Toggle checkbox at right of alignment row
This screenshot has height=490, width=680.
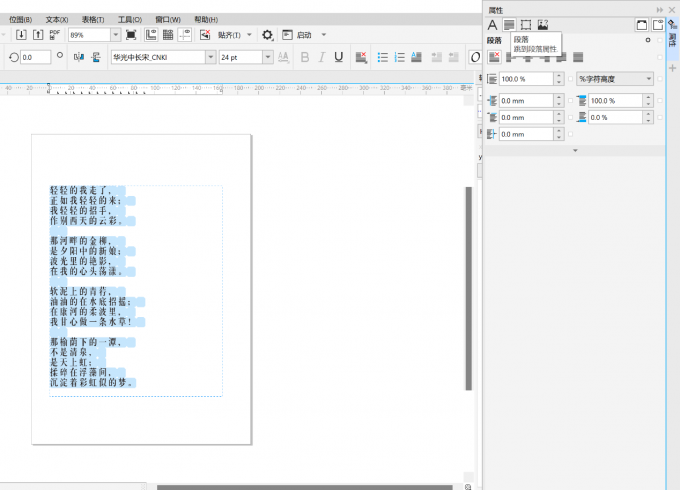point(661,56)
